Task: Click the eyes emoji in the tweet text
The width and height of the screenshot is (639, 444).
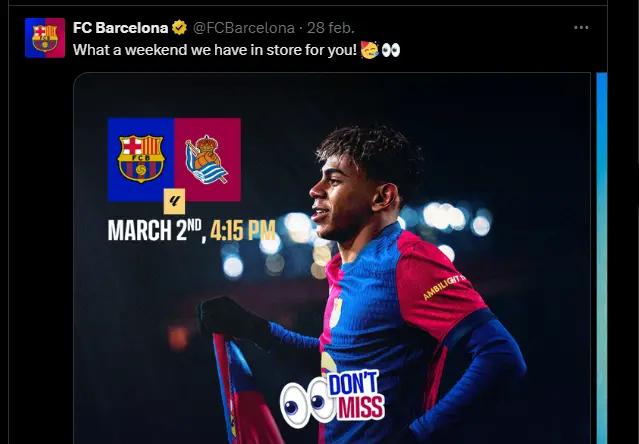Action: [391, 50]
